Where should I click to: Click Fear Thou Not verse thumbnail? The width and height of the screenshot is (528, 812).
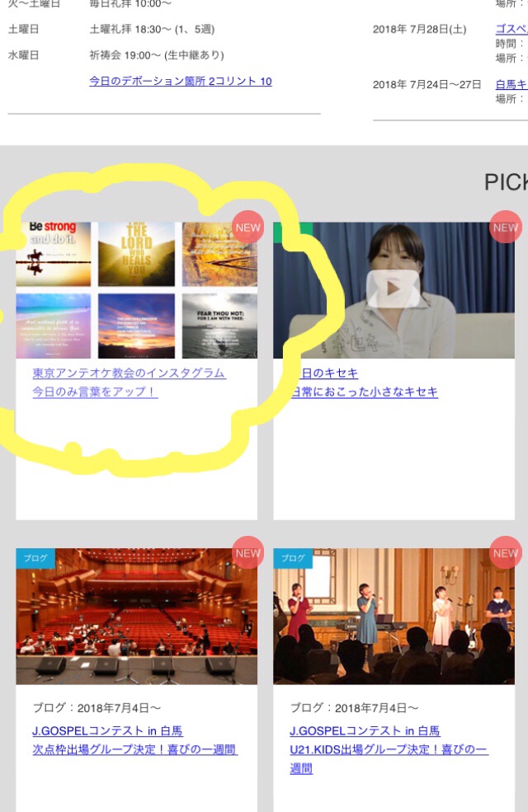[219, 326]
